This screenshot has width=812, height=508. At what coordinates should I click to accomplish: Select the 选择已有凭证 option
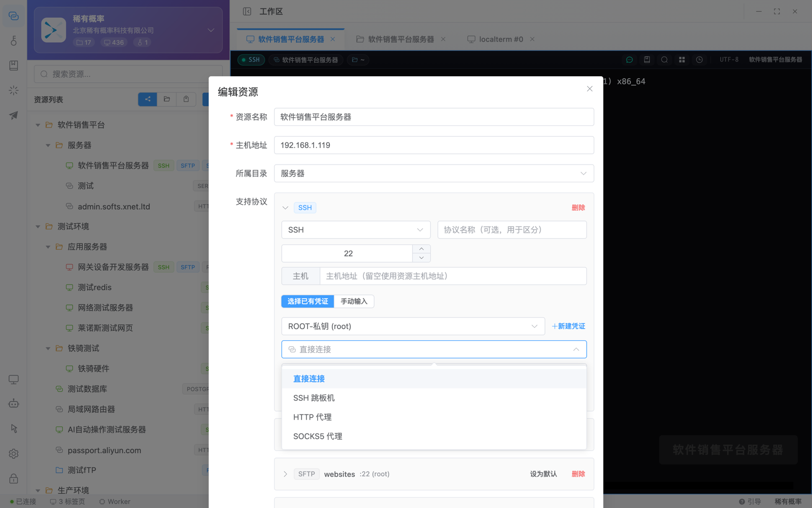click(x=308, y=301)
